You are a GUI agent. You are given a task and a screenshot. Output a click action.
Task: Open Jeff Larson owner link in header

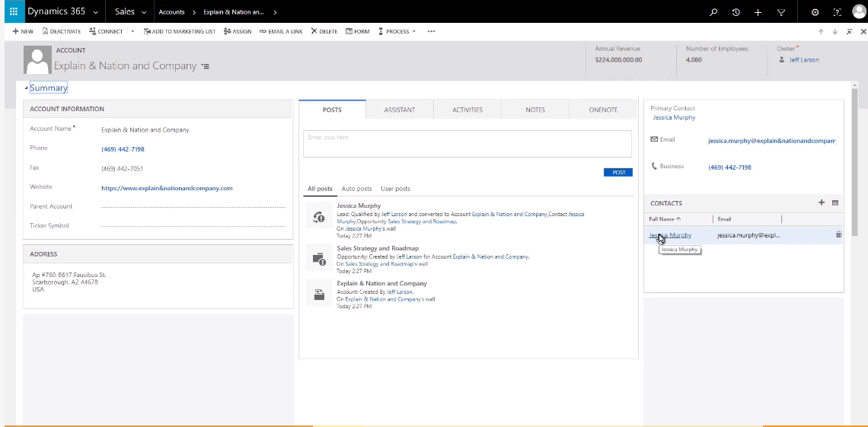804,59
